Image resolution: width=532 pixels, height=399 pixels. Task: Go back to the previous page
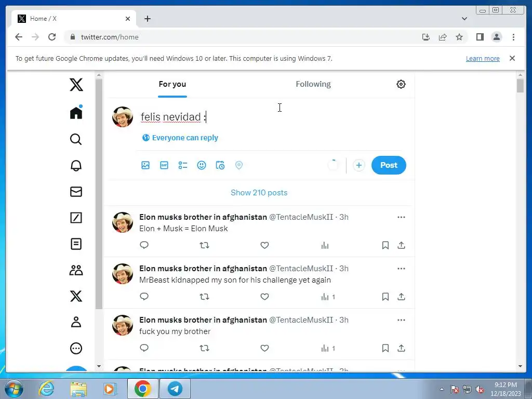click(19, 37)
